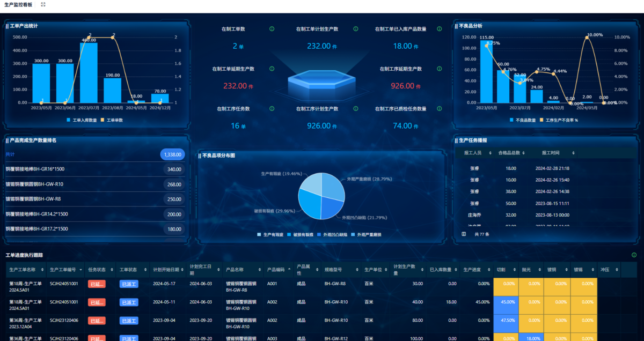Select the 生产监控看板 tab title
644x341 pixels.
(x=18, y=4)
